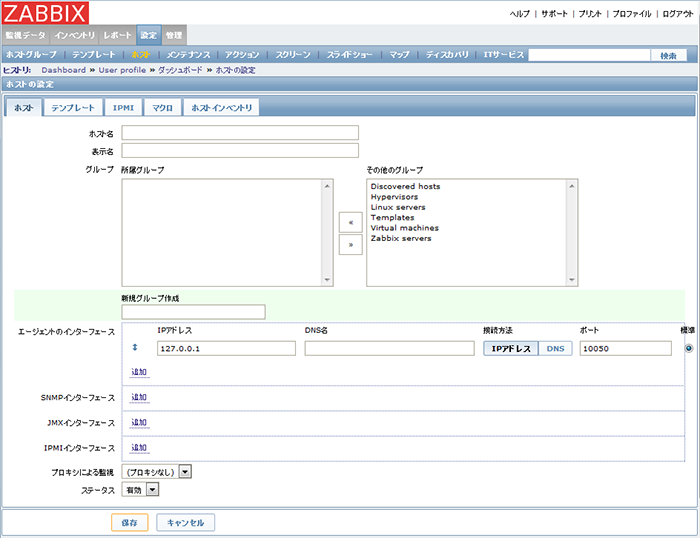Click the other groups list scroll-down arrow
700x538 pixels.
pyautogui.click(x=571, y=280)
